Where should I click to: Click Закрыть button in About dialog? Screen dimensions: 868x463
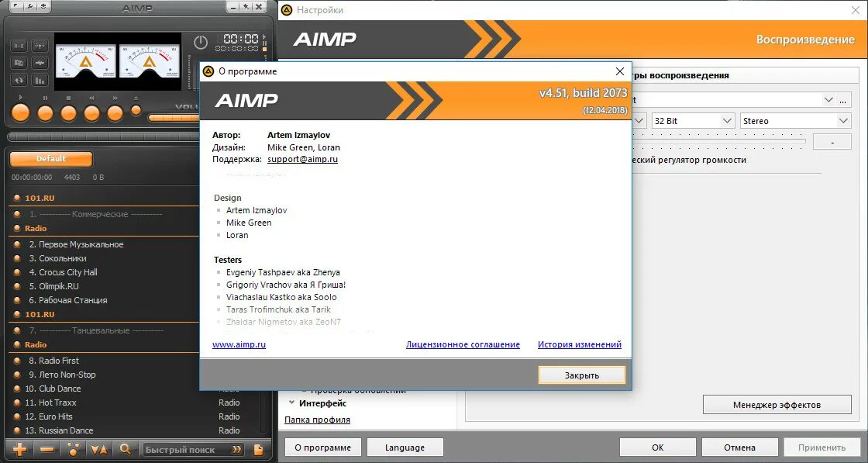(582, 375)
